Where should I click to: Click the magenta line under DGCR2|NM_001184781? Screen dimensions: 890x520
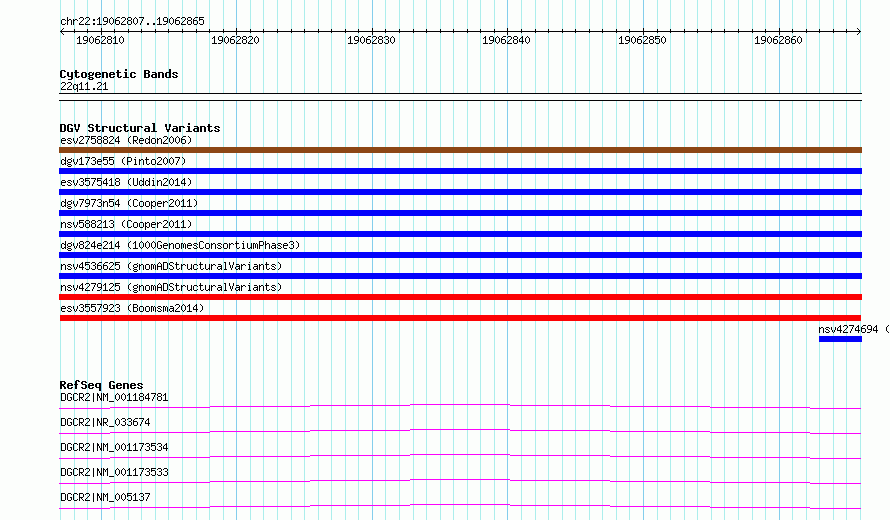tap(460, 406)
